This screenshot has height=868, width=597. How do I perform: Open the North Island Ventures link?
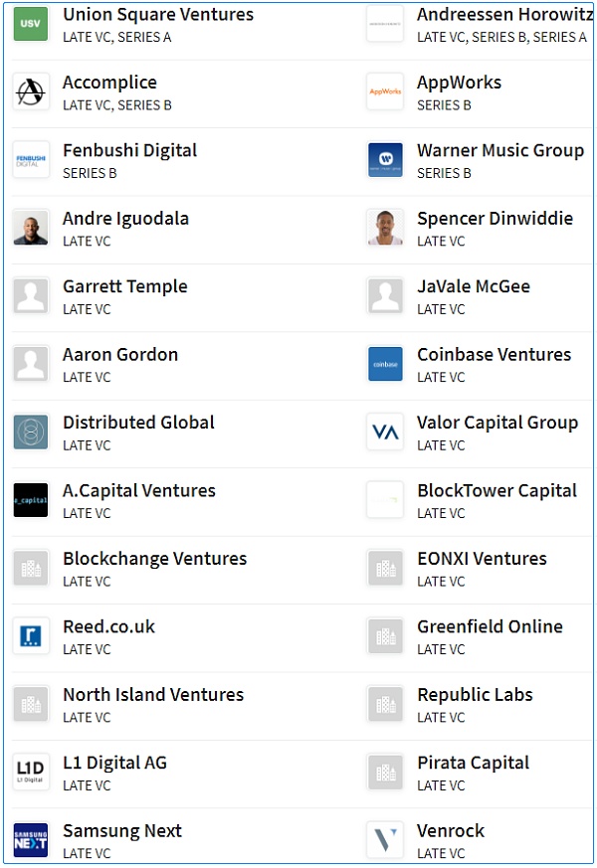pyautogui.click(x=153, y=695)
